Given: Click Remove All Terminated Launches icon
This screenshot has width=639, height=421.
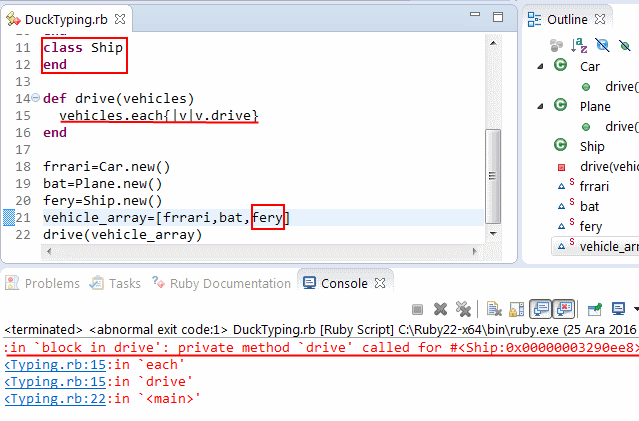Looking at the screenshot, I should pyautogui.click(x=463, y=309).
